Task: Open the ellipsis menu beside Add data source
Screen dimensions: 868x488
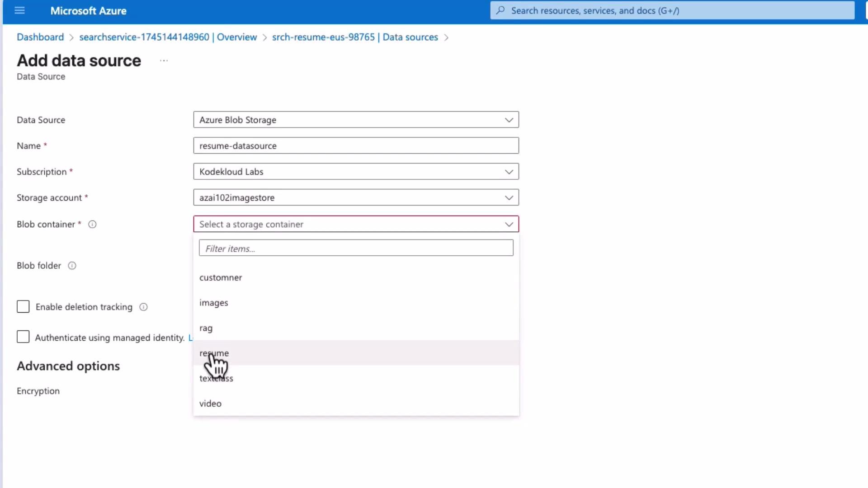Action: pos(164,61)
